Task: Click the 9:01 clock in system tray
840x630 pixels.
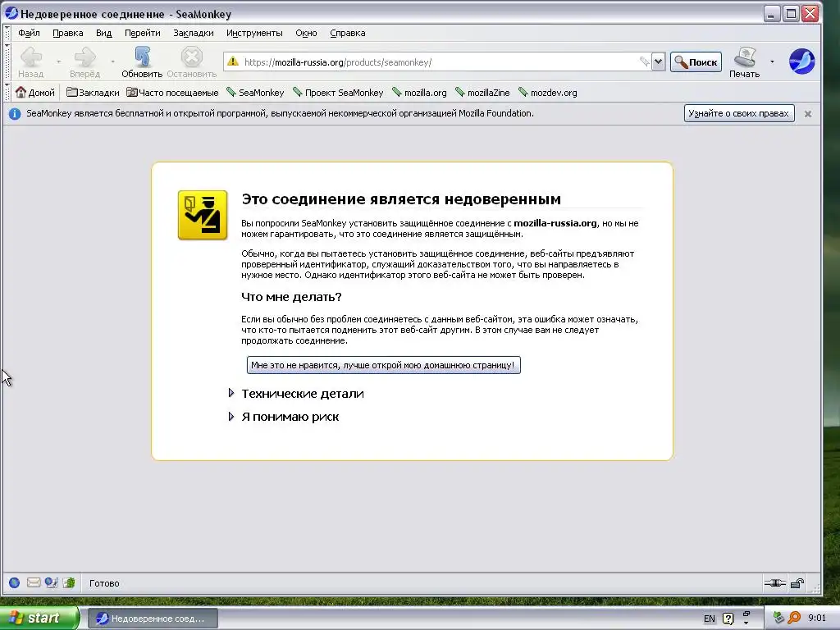Action: click(817, 619)
